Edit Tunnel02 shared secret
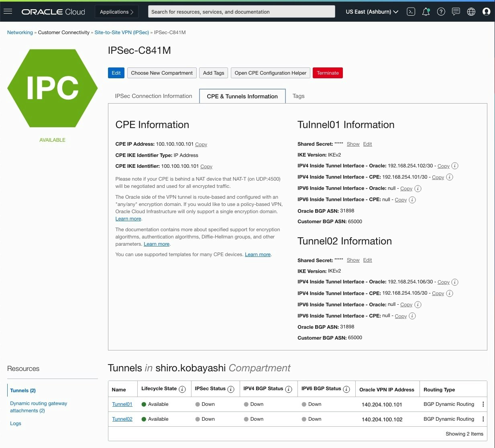495x448 pixels. 367,260
